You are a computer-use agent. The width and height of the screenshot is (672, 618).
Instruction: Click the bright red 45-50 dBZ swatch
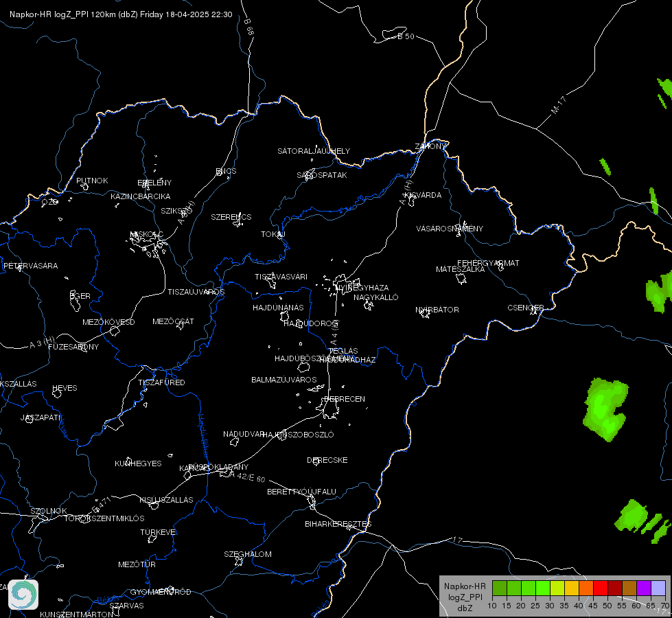[x=601, y=588]
